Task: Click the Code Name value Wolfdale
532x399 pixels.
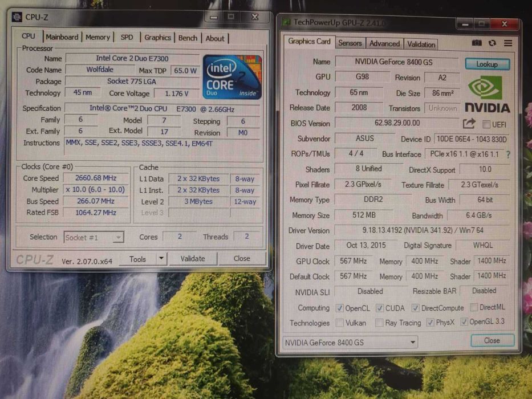Action: 100,70
